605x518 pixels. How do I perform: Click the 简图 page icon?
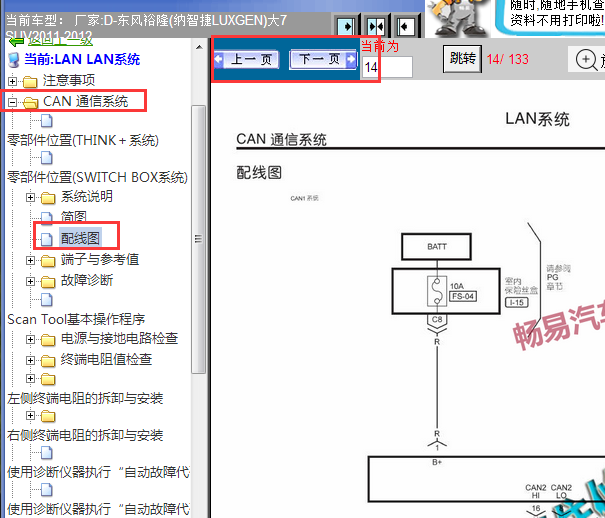(47, 218)
